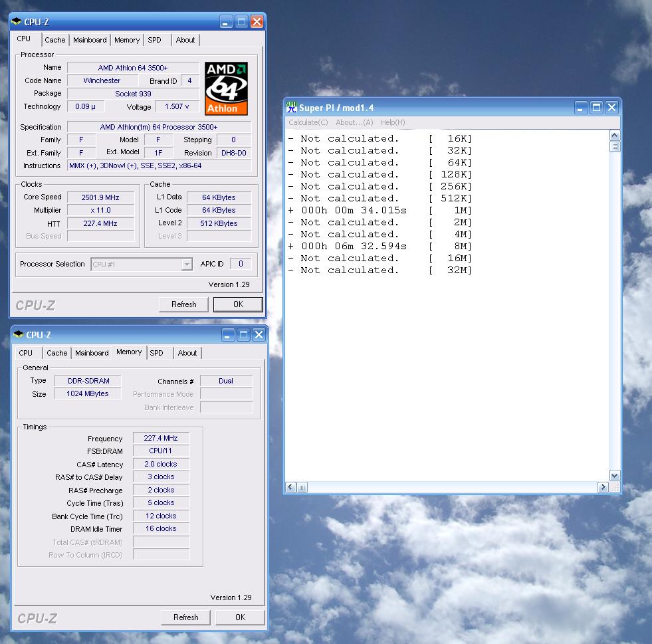Click the CPU-Z chip icon in the top window title bar
The height and width of the screenshot is (644, 652).
pyautogui.click(x=16, y=21)
